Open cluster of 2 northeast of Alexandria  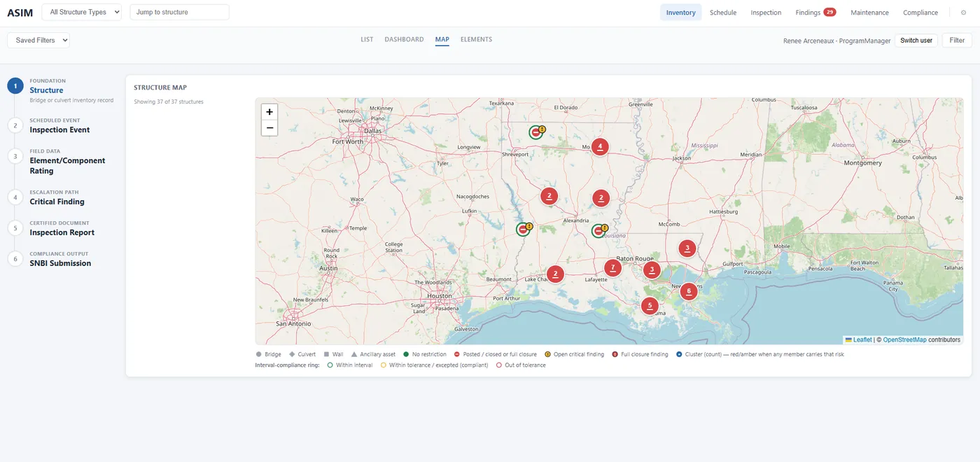pyautogui.click(x=601, y=198)
